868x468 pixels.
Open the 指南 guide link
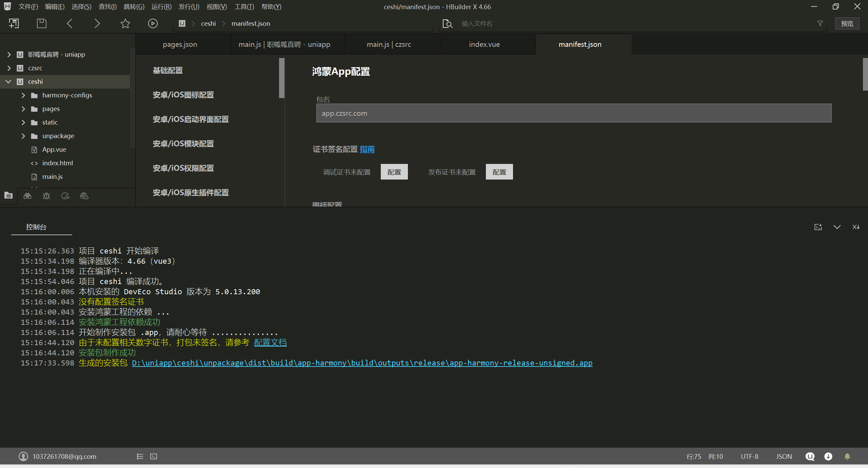pyautogui.click(x=367, y=149)
